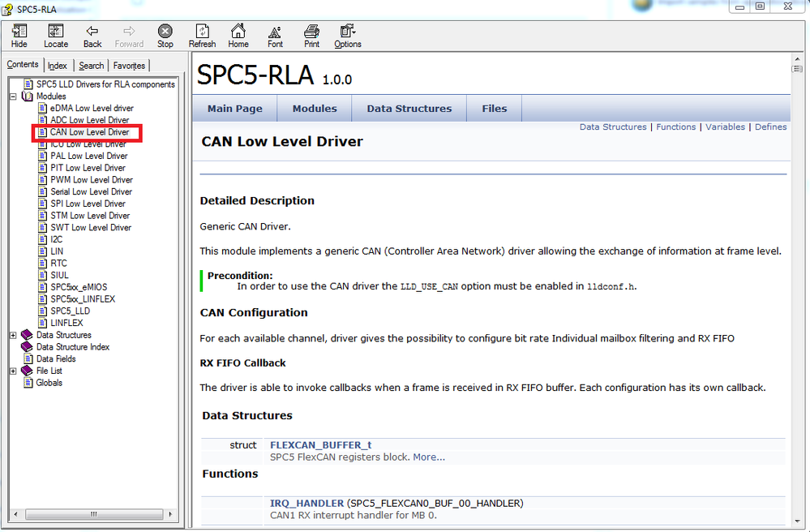Screen dimensions: 810x532
Task: Switch to the Favorites tab
Action: 129,66
